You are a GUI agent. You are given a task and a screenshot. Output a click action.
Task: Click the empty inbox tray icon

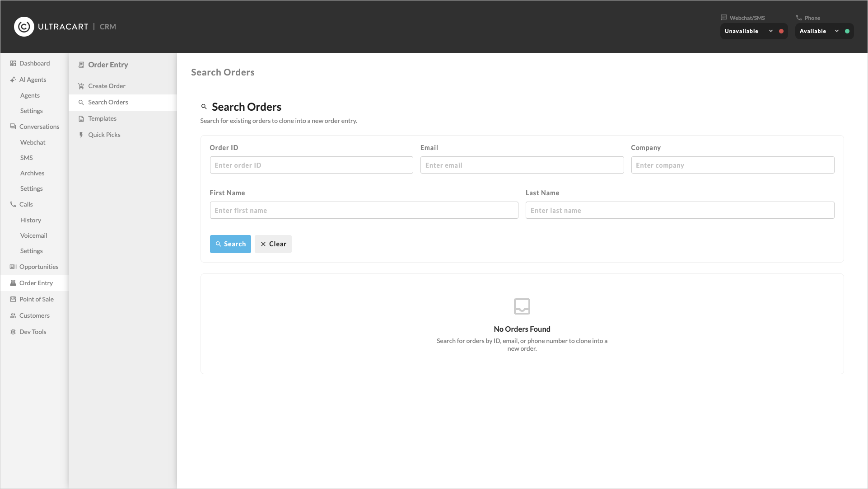coord(522,306)
